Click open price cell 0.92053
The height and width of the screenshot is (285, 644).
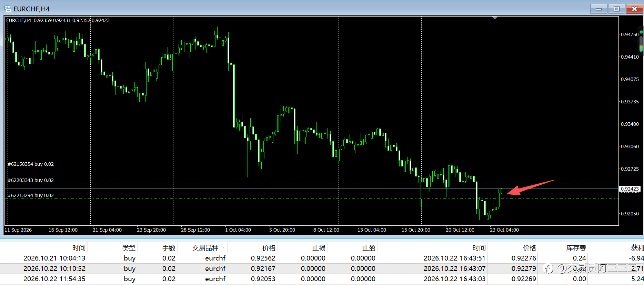[x=263, y=279]
